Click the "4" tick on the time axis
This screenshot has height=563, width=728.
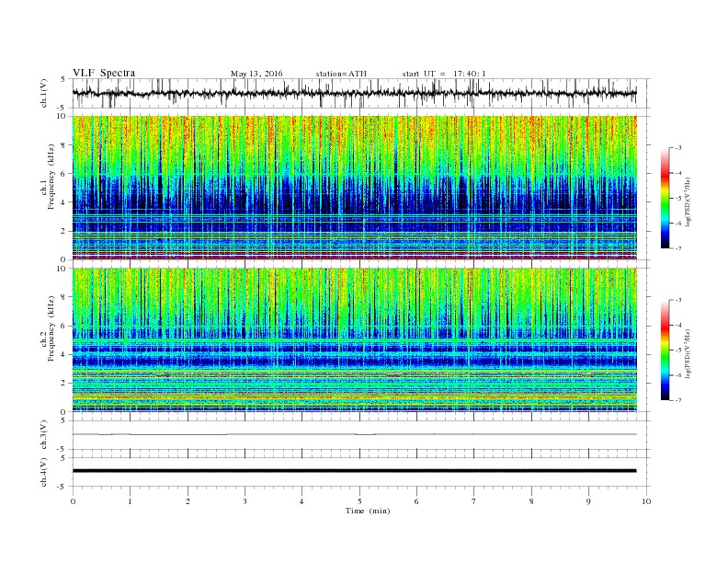[x=302, y=501]
